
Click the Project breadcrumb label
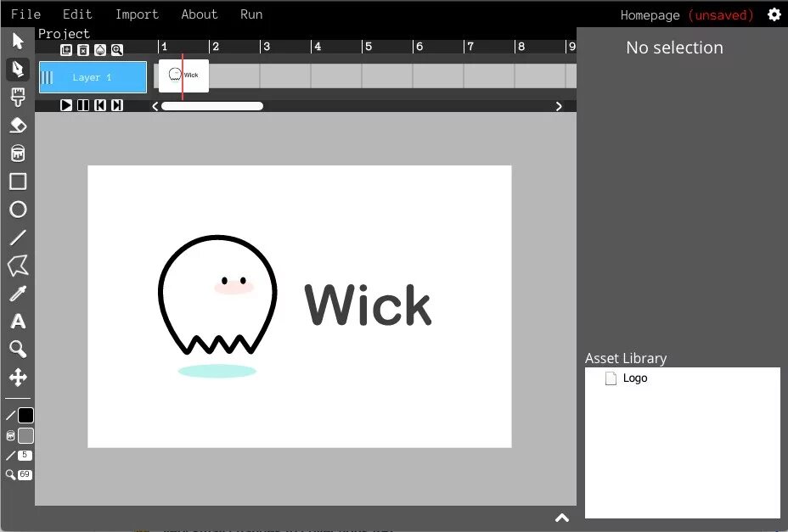(64, 34)
